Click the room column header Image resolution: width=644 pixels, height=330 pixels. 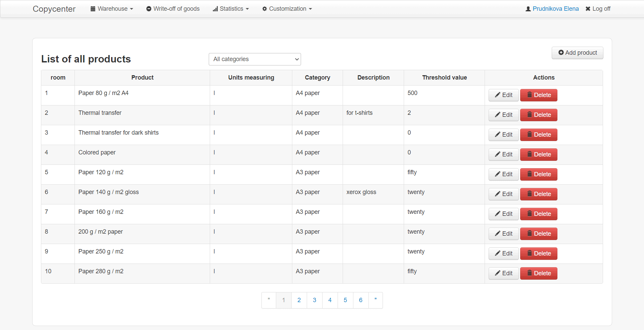tap(58, 78)
